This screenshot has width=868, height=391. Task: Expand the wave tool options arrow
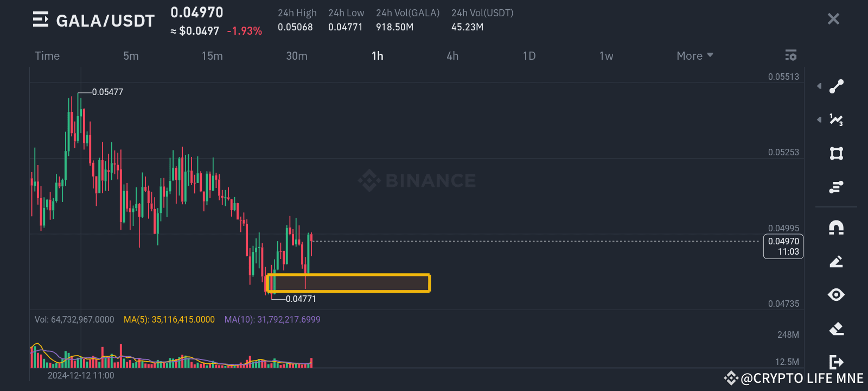tap(819, 120)
